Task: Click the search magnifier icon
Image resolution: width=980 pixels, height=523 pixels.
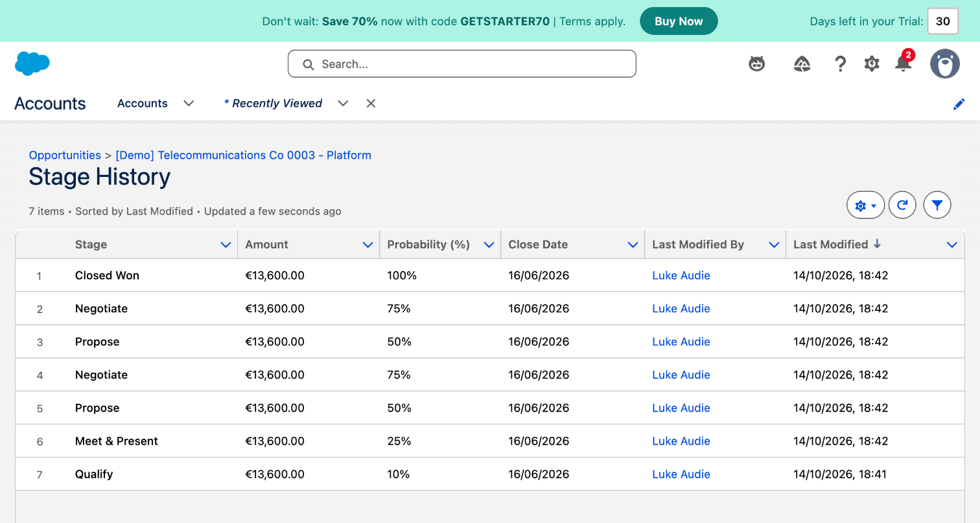Action: [x=309, y=64]
